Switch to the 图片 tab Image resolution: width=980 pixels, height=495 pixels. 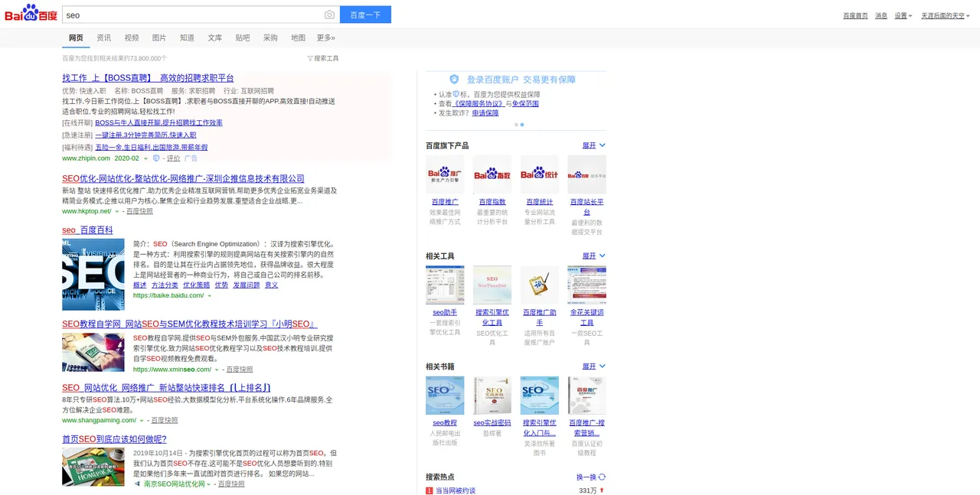pyautogui.click(x=159, y=37)
